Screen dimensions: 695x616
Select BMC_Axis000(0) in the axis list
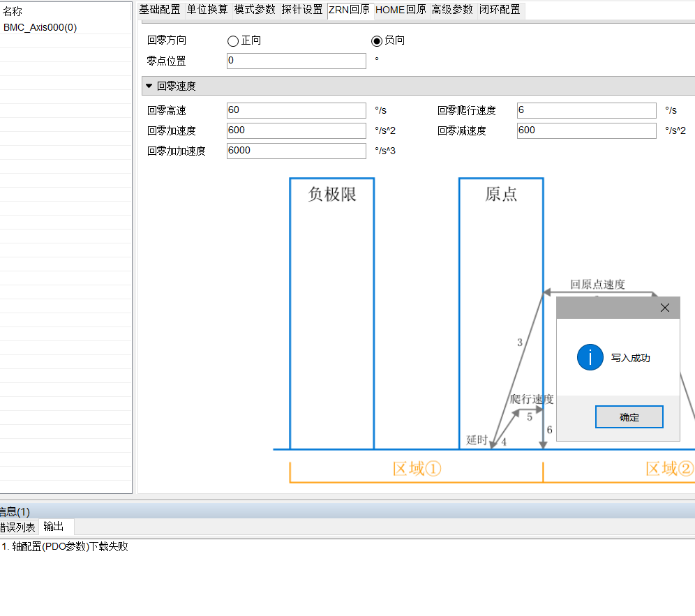pos(40,27)
